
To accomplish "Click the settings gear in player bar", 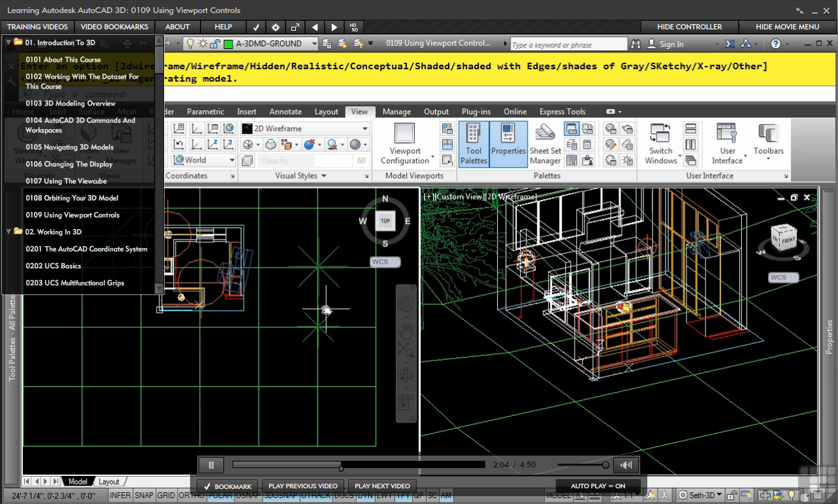I will click(276, 27).
